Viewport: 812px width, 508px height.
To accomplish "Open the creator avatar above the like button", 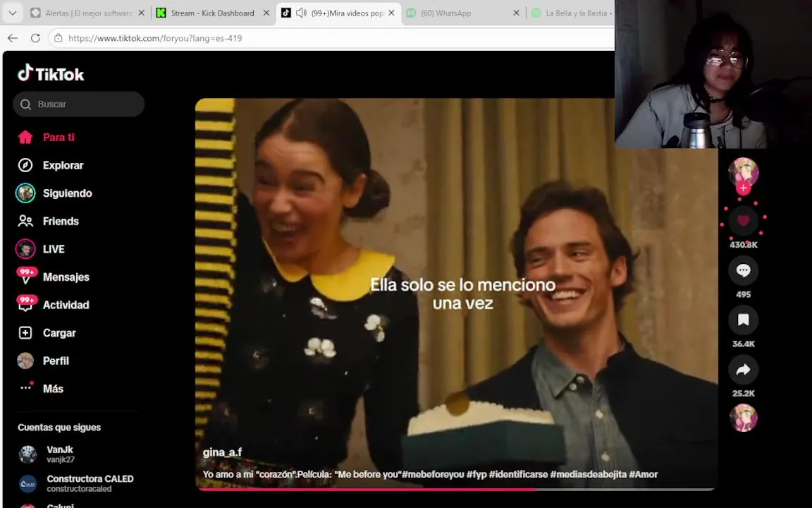I will click(743, 172).
